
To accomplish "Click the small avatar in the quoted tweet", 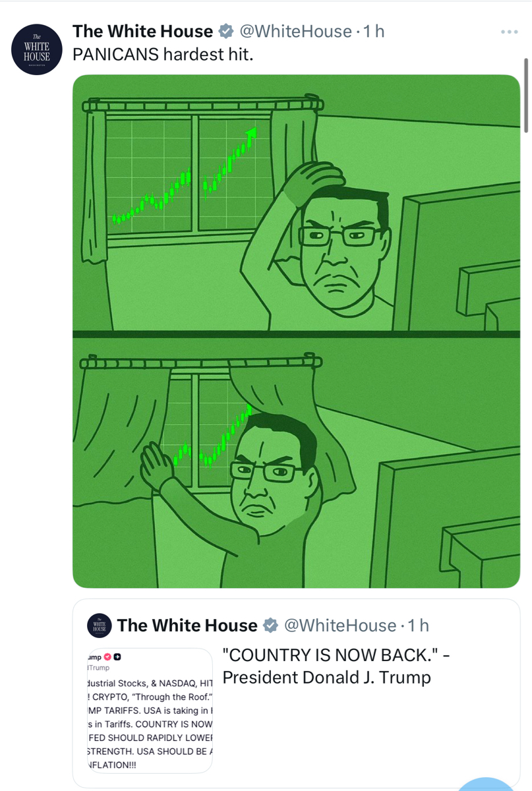I will coord(100,625).
